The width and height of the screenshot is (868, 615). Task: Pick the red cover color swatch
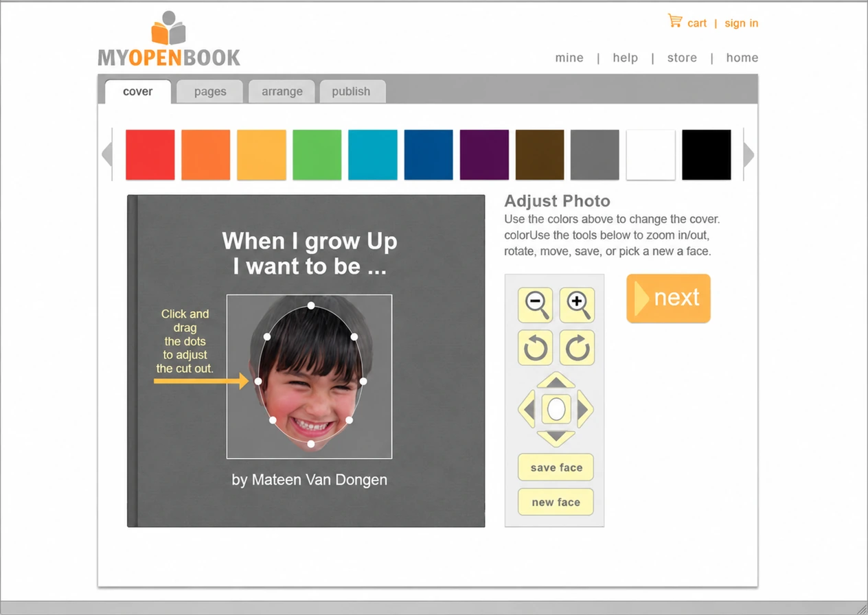150,155
